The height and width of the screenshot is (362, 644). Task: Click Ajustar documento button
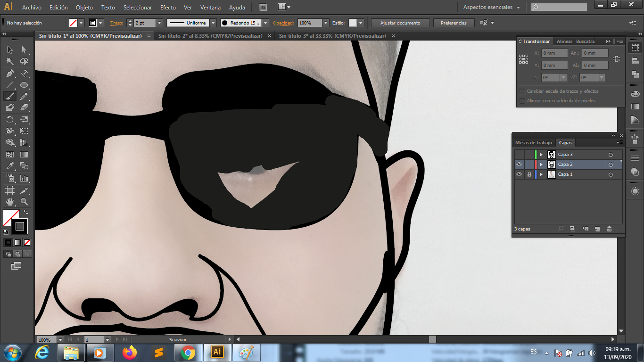tap(400, 23)
